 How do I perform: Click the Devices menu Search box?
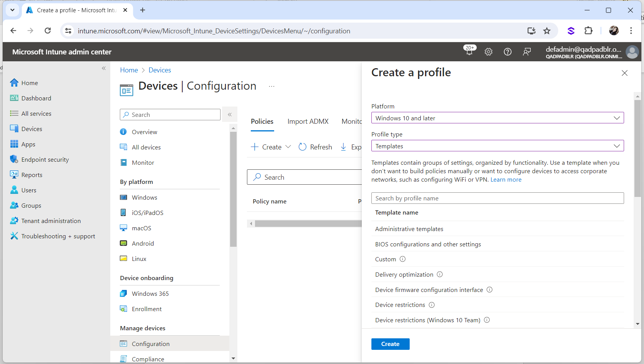click(170, 115)
